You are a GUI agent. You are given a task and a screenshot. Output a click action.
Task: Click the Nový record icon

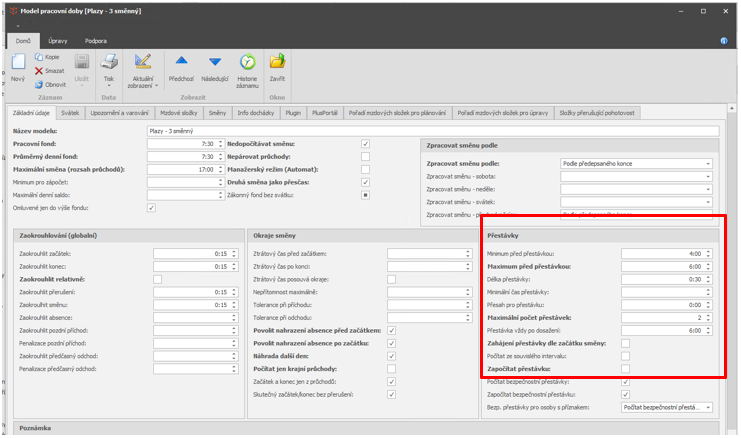click(18, 62)
